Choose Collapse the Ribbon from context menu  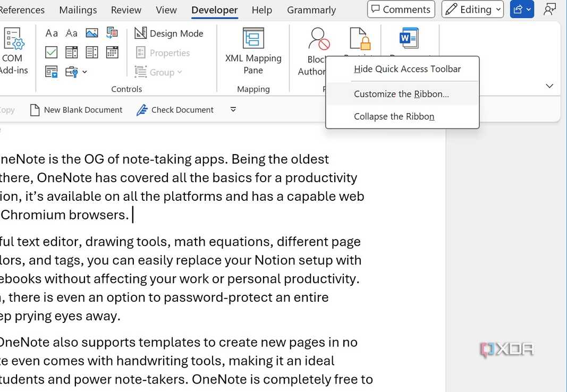[x=402, y=116]
